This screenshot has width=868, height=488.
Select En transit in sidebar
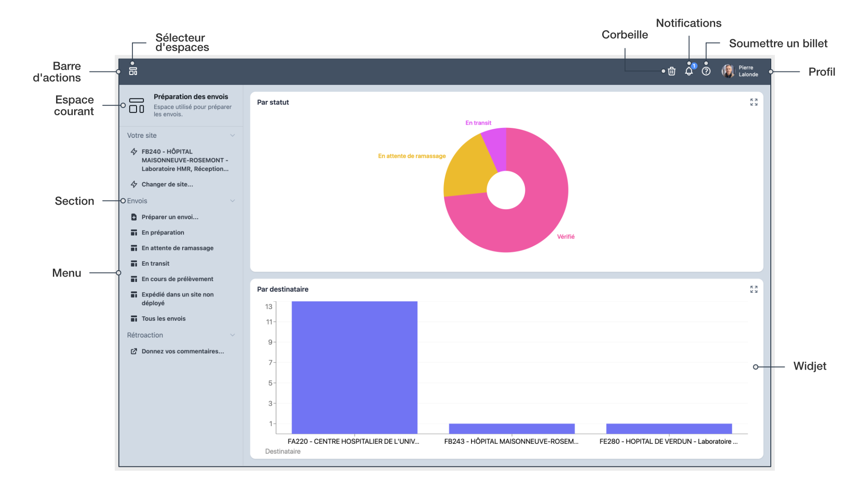click(x=155, y=263)
